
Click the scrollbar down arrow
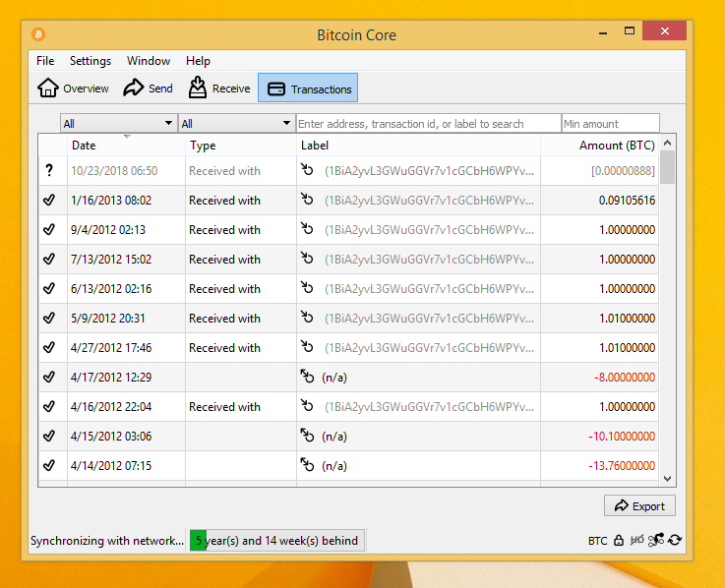667,479
